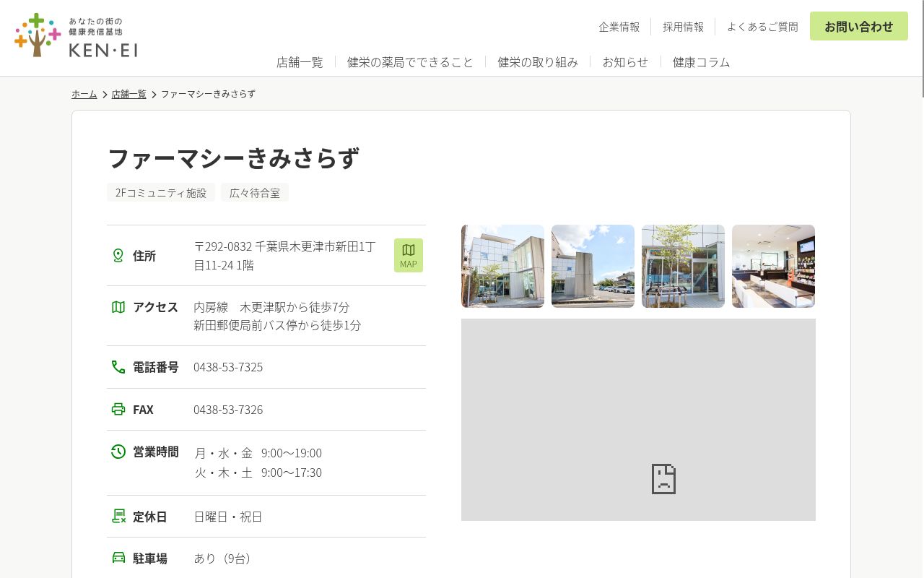Click the hours 月・水・金 9:00〜19:00
This screenshot has height=578, width=924.
tap(258, 453)
